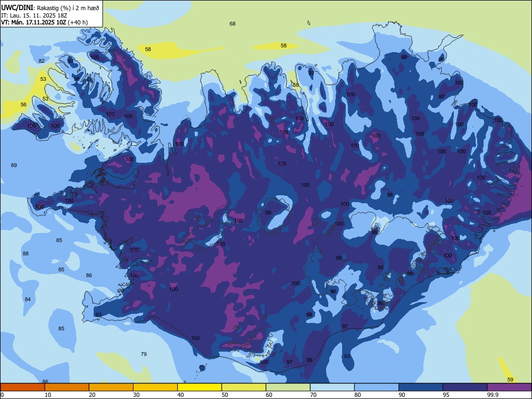Click the '(+40 h)' forecast offset text
Screen dimensions: 532x399
pos(78,22)
